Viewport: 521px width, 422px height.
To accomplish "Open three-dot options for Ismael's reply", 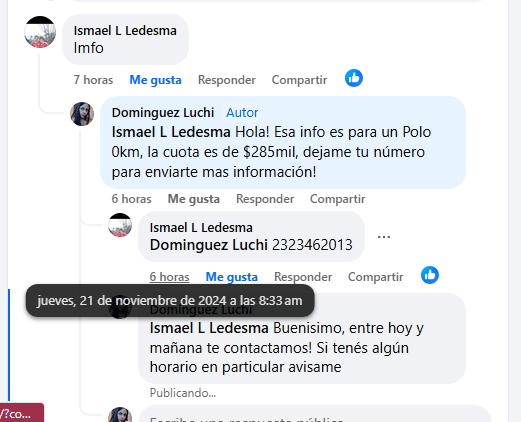I will pyautogui.click(x=384, y=237).
